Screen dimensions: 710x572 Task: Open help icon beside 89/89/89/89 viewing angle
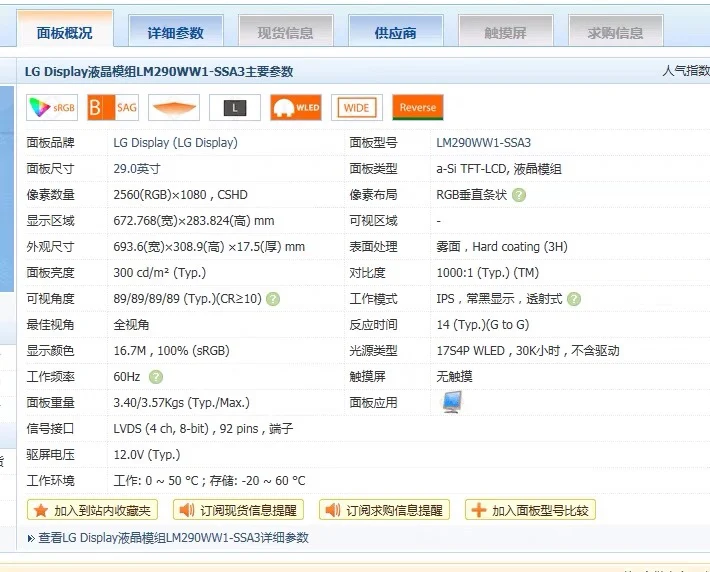pyautogui.click(x=273, y=299)
